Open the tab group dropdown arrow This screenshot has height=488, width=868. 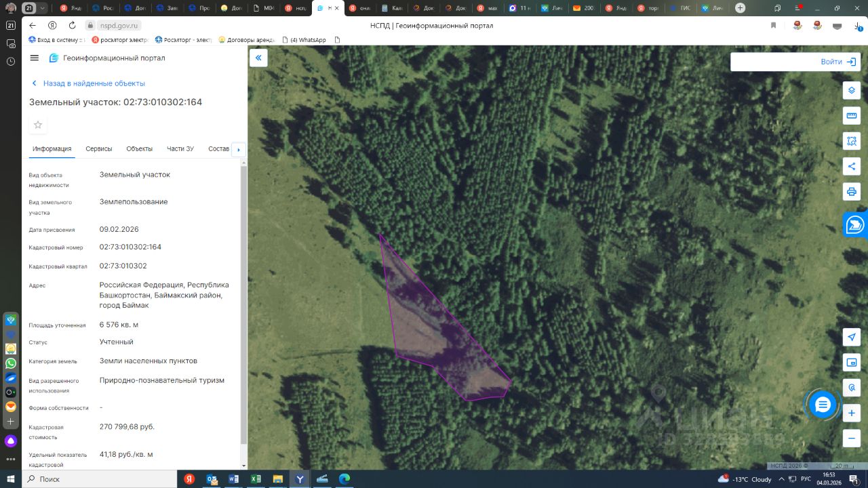[x=43, y=8]
